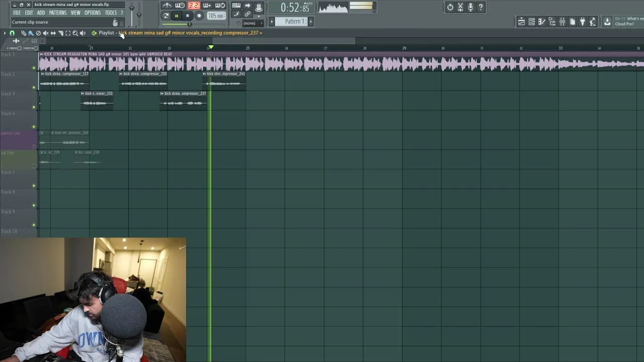Image resolution: width=644 pixels, height=362 pixels.
Task: Open the What's new news panel
Action: [629, 21]
